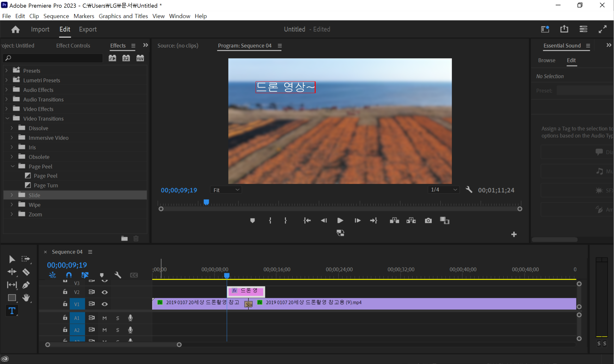Select the Pen tool
Screen dimensions: 614x364
pyautogui.click(x=26, y=285)
